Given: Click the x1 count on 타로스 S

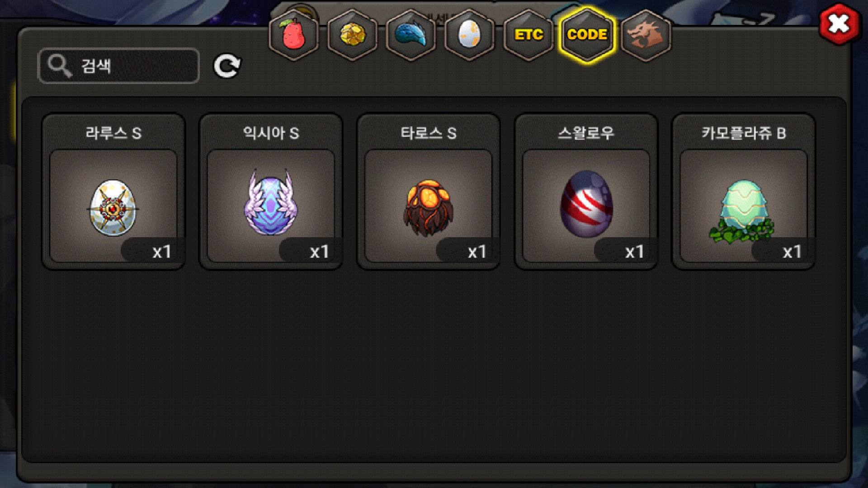Looking at the screenshot, I should click(477, 252).
